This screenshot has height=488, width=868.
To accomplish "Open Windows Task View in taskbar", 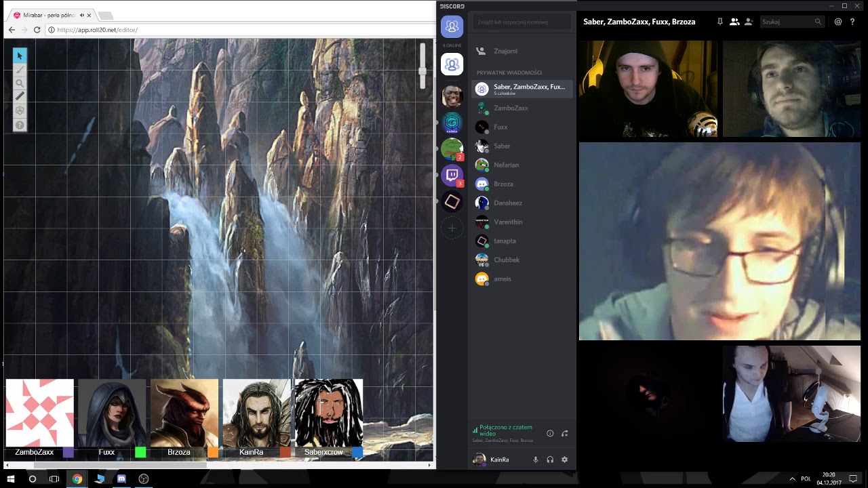I will tap(54, 479).
